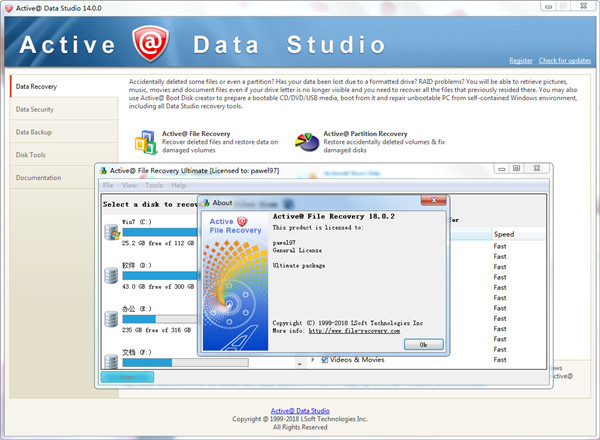600x440 pixels.
Task: Maximize the File Recovery Ultimate window
Action: coord(517,168)
